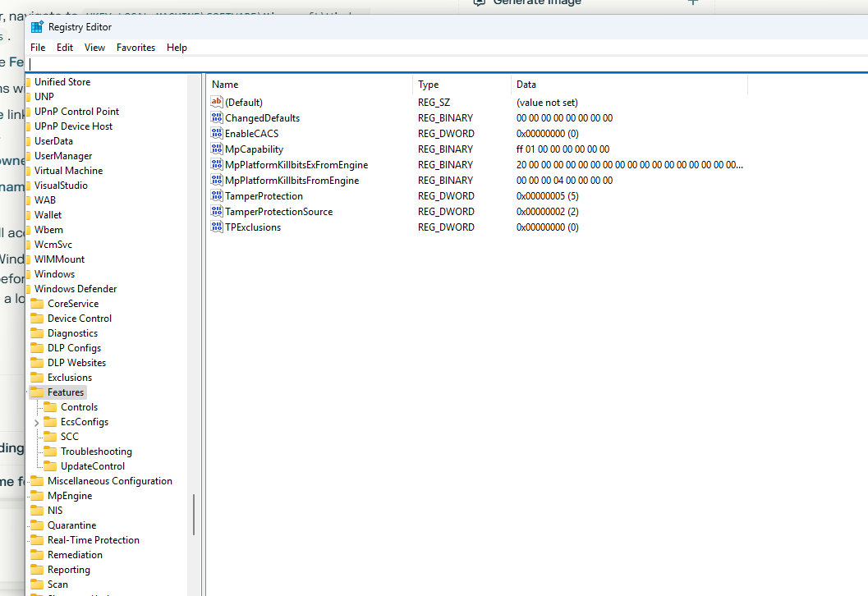Click the Troubleshooting folder icon

click(x=50, y=451)
